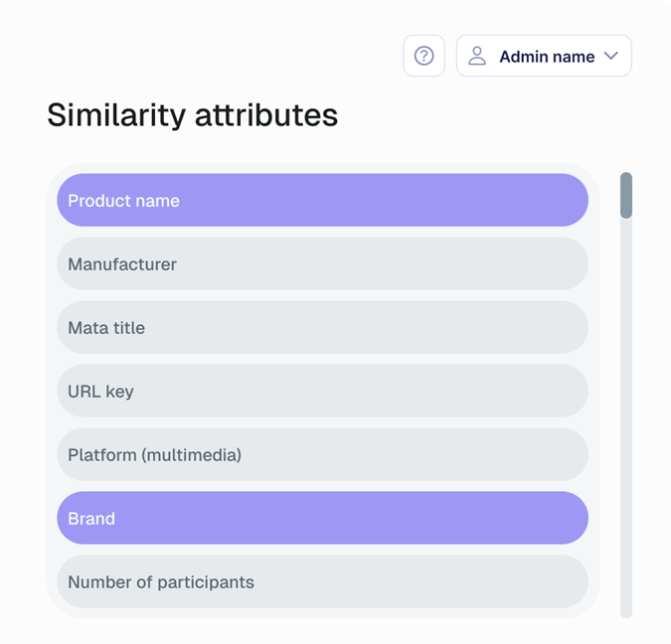Screen dimensions: 671x644
Task: Open the Admin name account menu
Action: [544, 56]
